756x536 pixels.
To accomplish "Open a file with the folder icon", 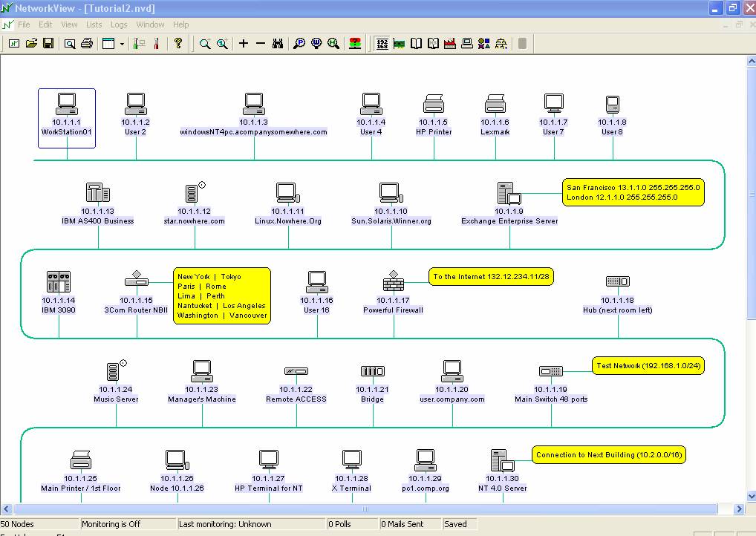I will click(x=31, y=44).
